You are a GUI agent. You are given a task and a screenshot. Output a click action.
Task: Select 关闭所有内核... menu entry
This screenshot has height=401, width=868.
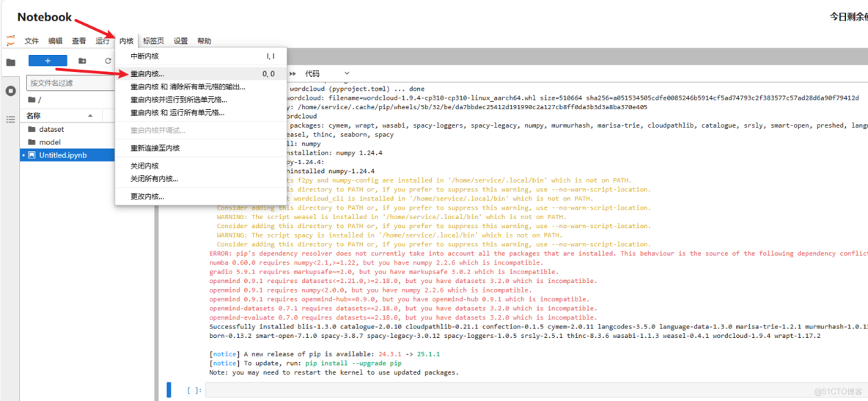(201, 179)
